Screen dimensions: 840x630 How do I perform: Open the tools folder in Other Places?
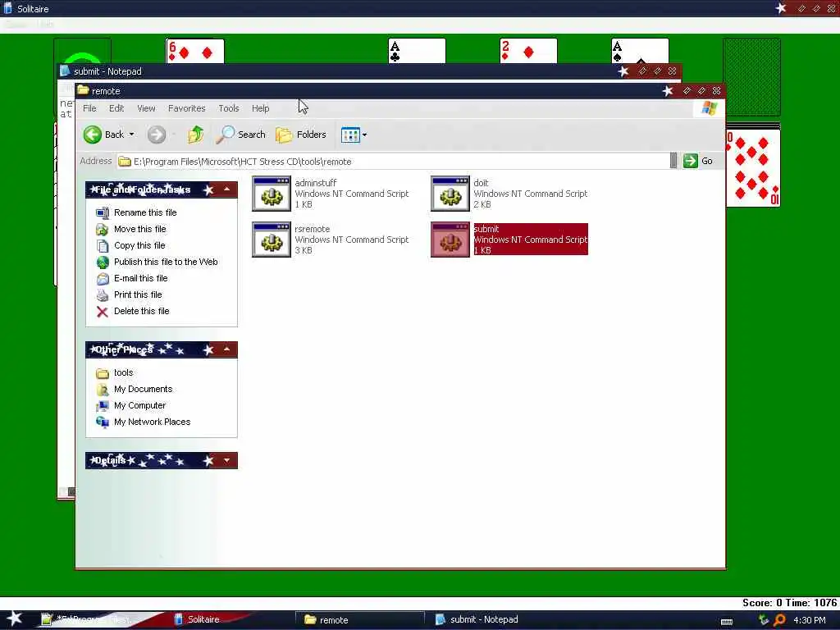click(x=123, y=372)
